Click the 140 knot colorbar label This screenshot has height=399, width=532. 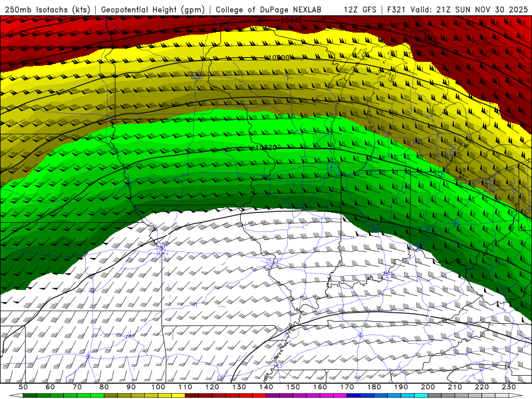point(267,387)
